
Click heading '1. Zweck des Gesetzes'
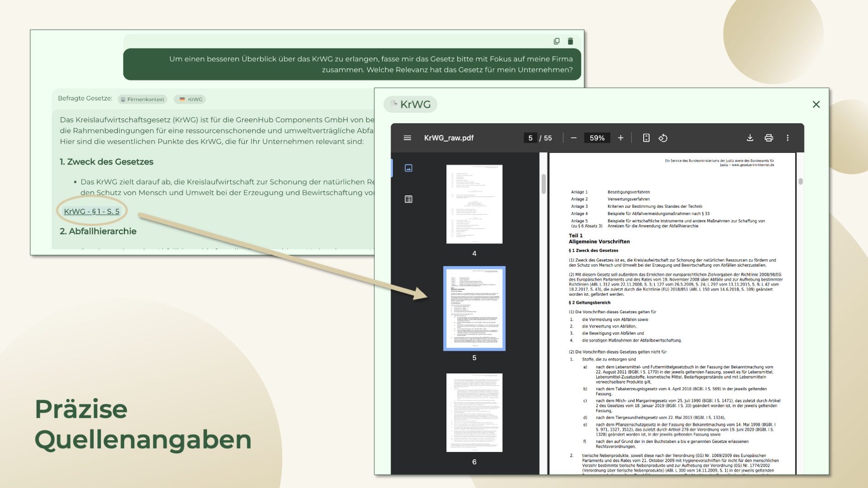pyautogui.click(x=106, y=162)
